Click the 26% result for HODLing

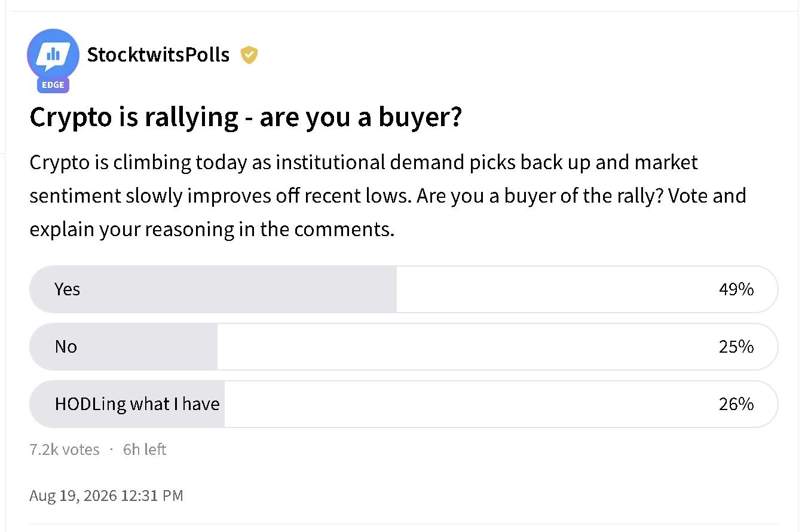click(736, 404)
